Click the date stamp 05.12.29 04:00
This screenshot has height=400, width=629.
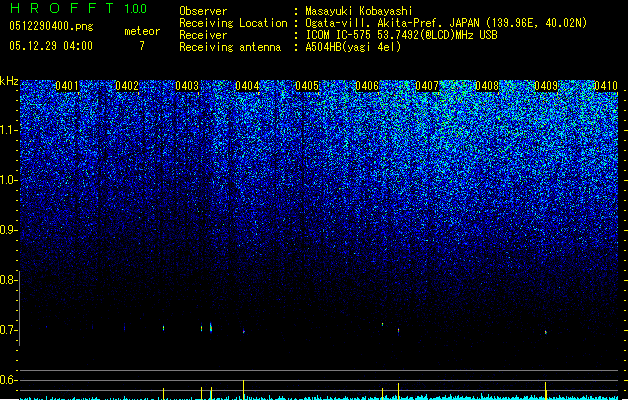pyautogui.click(x=51, y=46)
